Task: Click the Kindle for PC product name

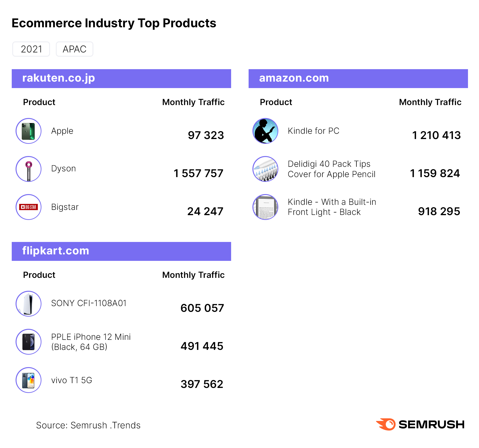Action: (x=313, y=131)
